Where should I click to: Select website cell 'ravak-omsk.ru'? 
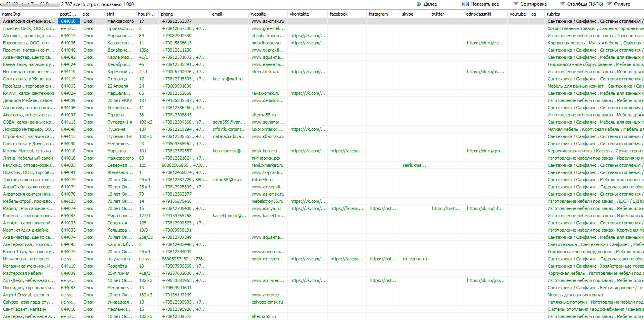268,93
